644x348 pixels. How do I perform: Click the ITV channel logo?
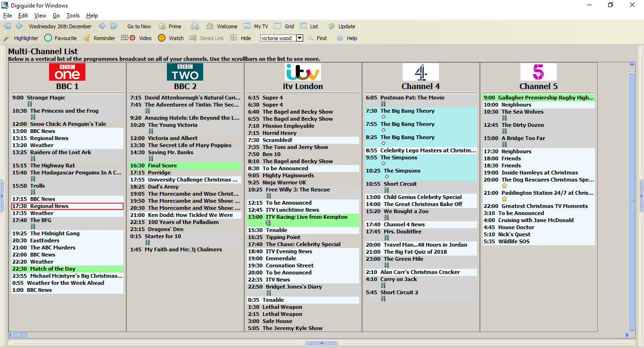point(303,72)
